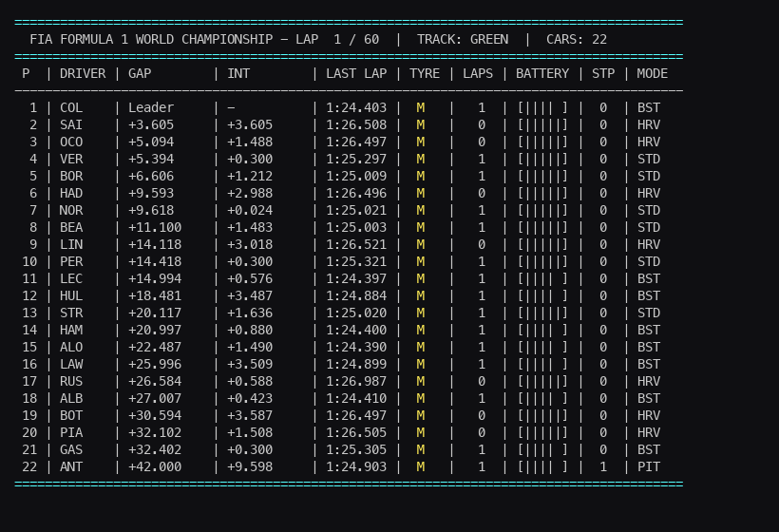This screenshot has width=779, height=532.
Task: Click the tyre indicator in ANT's row
Action: click(421, 466)
